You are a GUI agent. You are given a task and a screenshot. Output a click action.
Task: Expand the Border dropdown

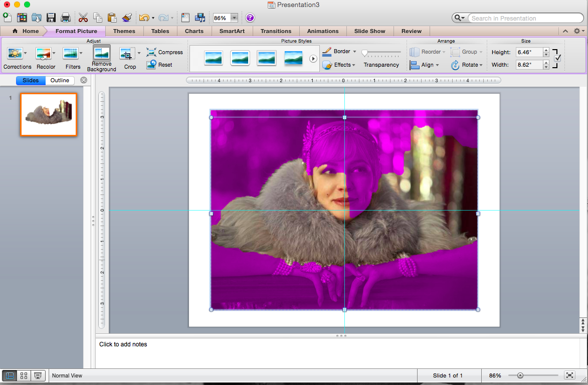tap(354, 52)
